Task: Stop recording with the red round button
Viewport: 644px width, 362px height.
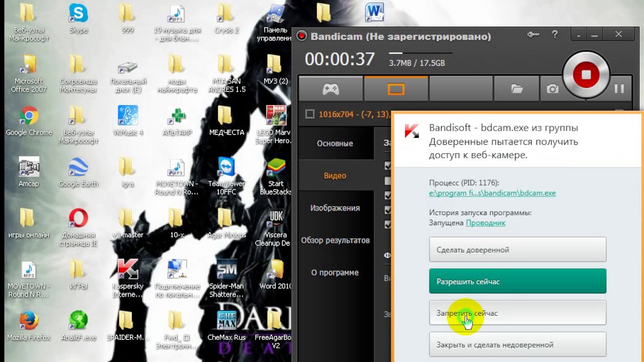Action: tap(586, 74)
